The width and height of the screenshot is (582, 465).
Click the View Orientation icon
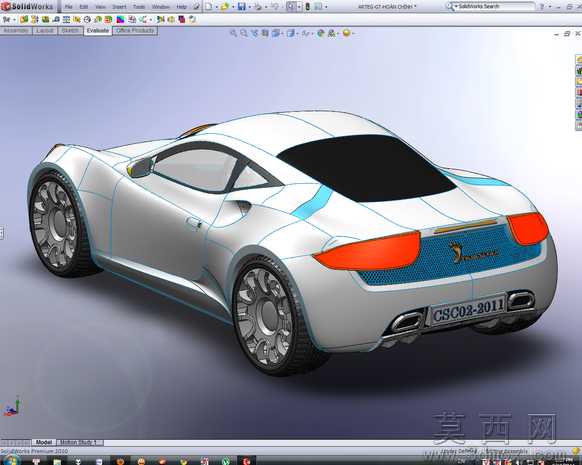276,33
